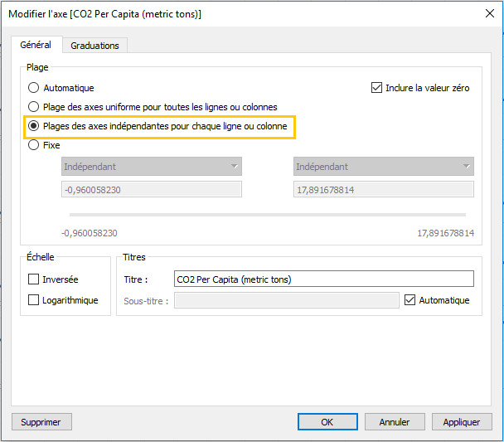The image size is (504, 442).
Task: Click the Sous-titre text field
Action: tap(287, 300)
